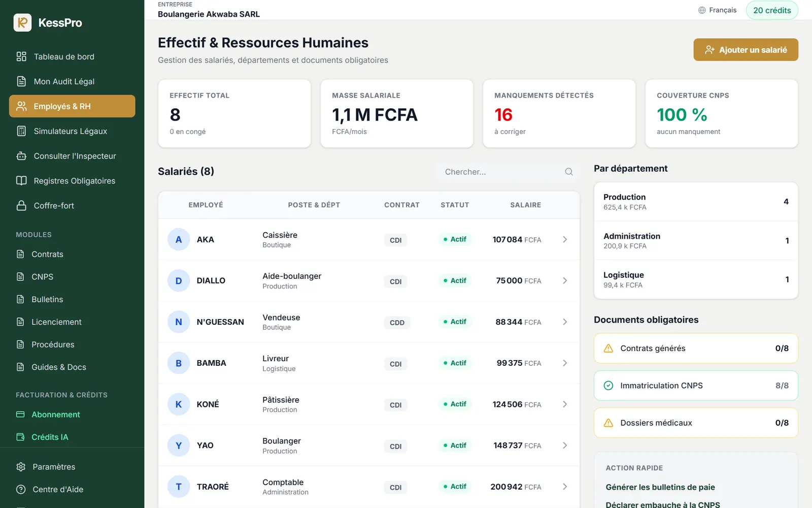The width and height of the screenshot is (812, 508).
Task: Expand the BAMBA employee row chevron
Action: (x=565, y=363)
